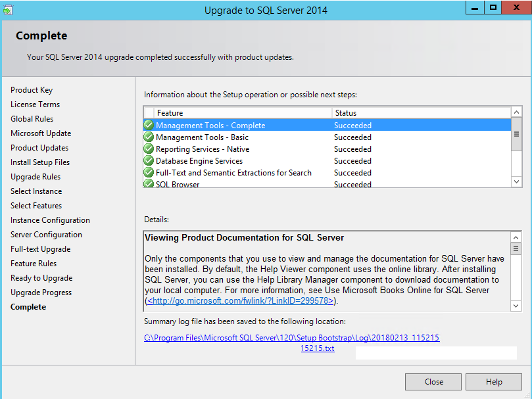The image size is (532, 399).
Task: Select the SQL Browser row
Action: pos(327,183)
